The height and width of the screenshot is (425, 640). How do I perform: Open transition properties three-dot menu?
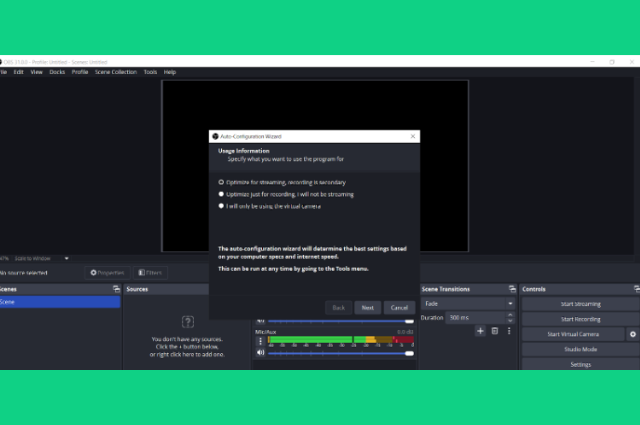[509, 331]
